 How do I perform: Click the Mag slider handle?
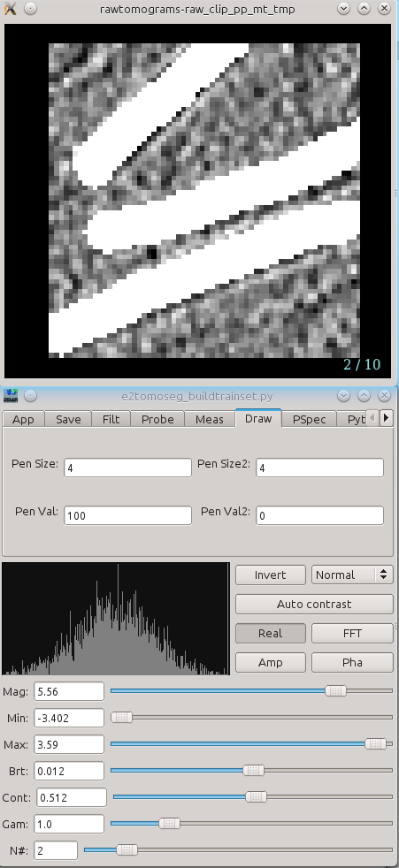point(335,691)
